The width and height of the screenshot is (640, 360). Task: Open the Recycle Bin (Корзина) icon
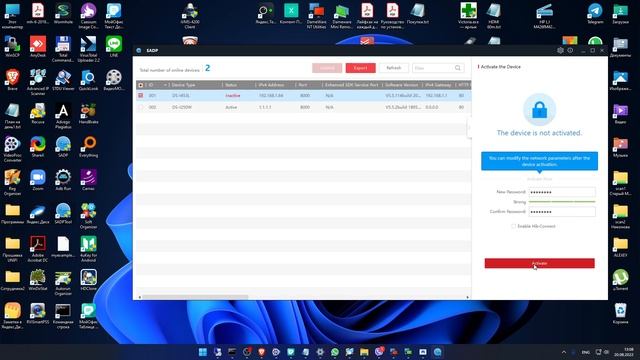(620, 313)
